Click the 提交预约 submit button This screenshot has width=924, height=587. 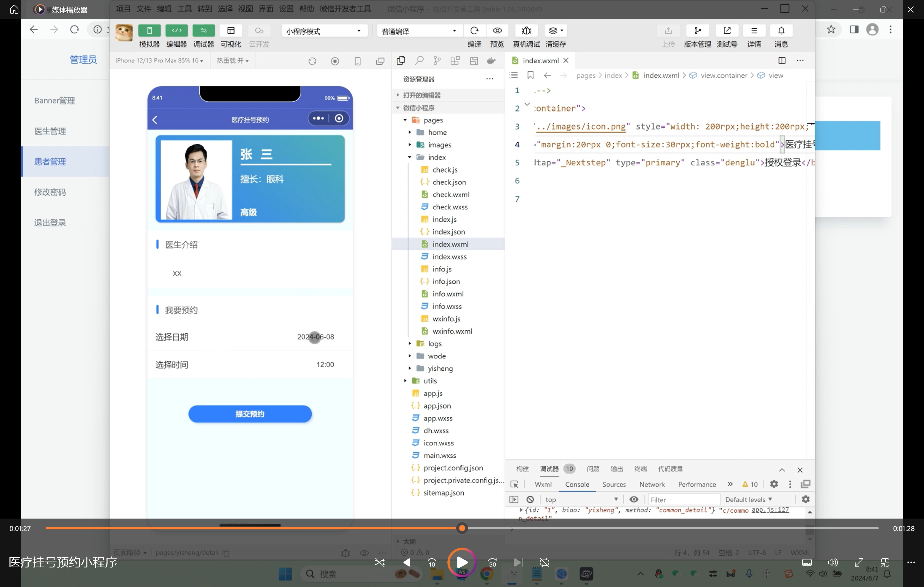(x=250, y=414)
